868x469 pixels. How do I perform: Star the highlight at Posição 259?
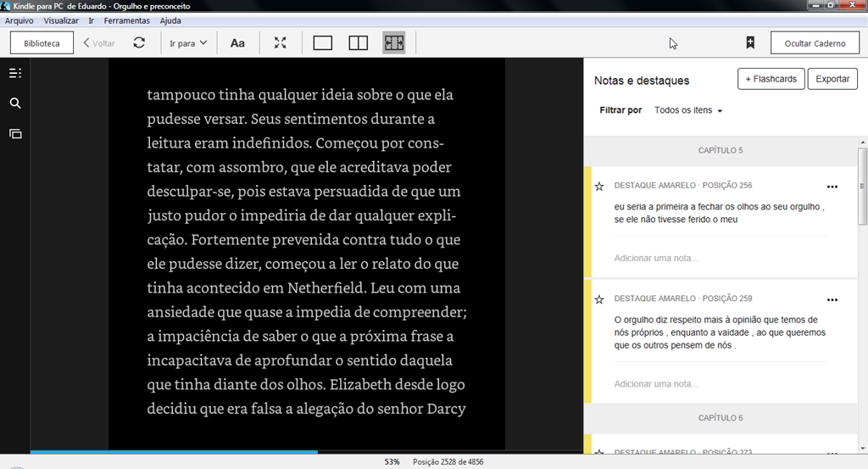click(599, 299)
